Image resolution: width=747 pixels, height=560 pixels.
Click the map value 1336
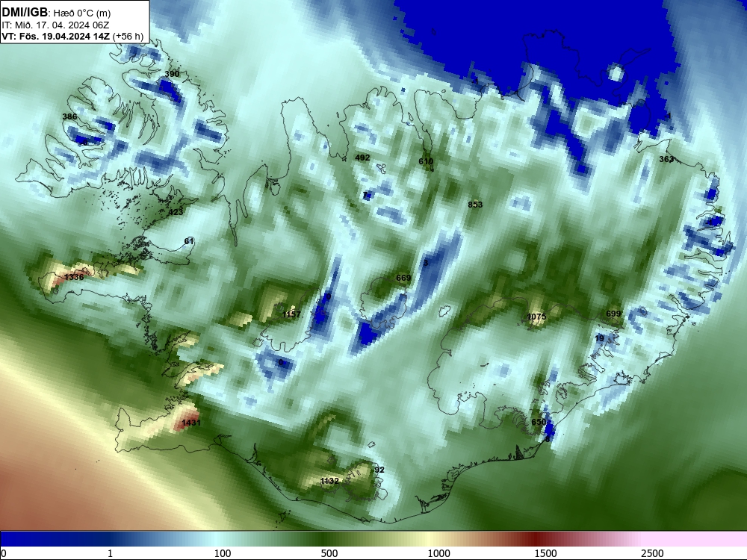tap(74, 277)
